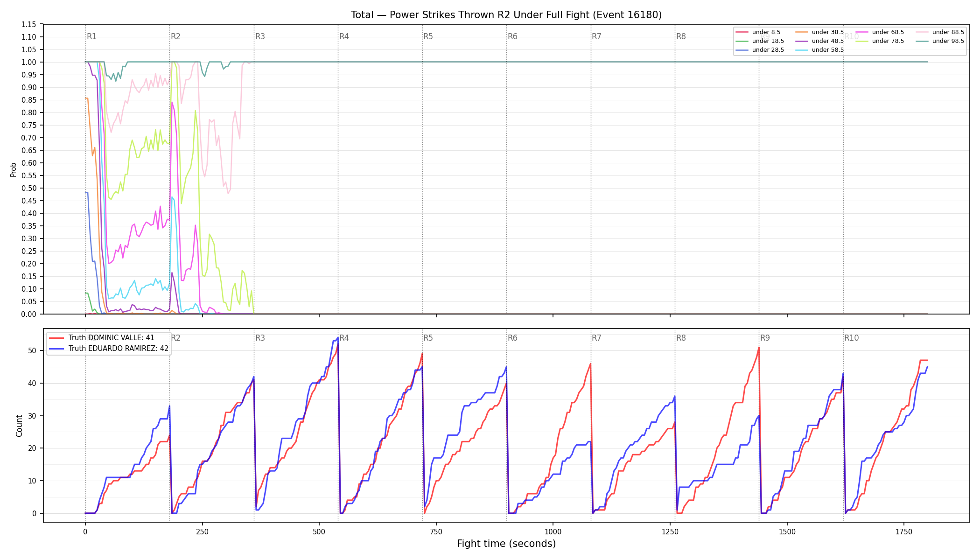980x560 pixels.
Task: Select the 'under 18.5' legend label
Action: pyautogui.click(x=768, y=41)
